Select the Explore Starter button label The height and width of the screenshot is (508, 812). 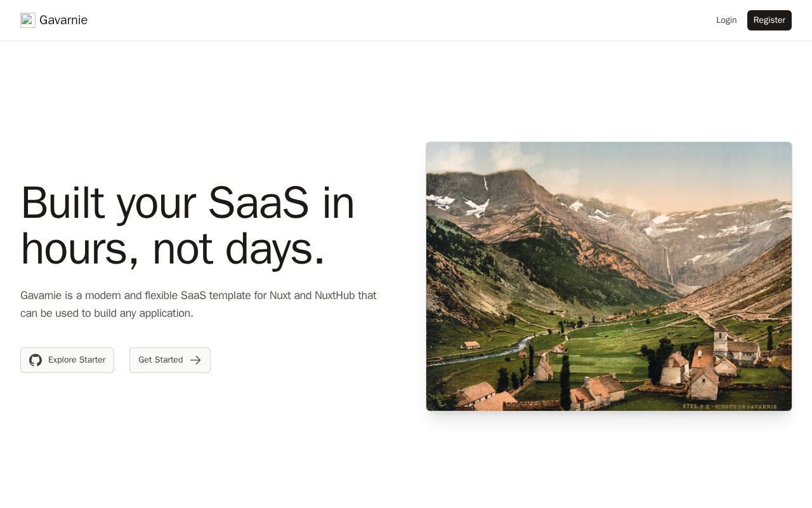[x=77, y=360]
